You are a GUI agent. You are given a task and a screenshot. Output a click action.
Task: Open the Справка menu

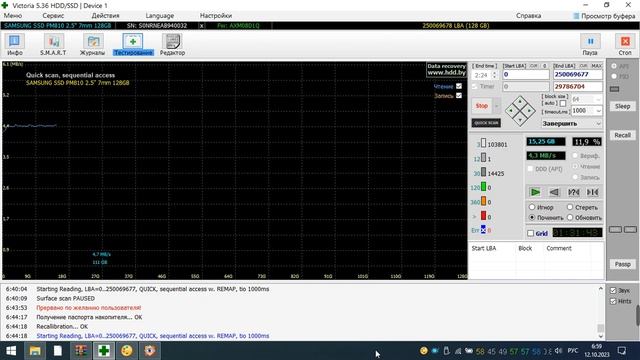[529, 16]
